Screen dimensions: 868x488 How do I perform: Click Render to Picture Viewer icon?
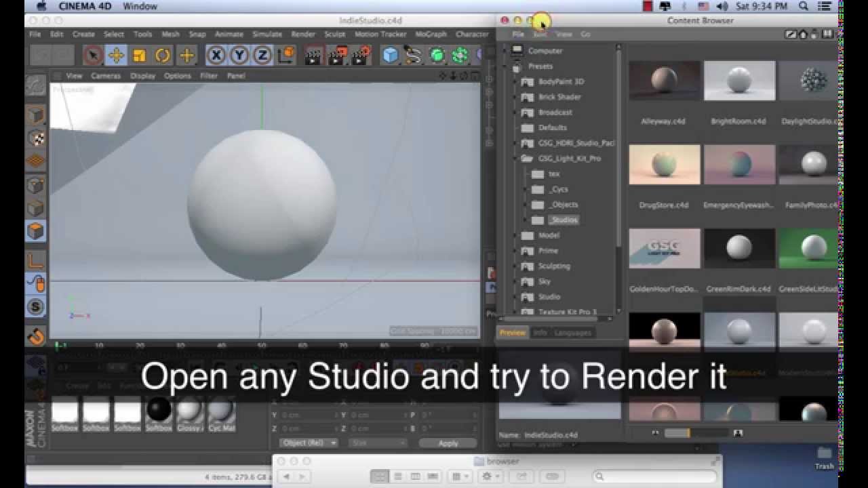(x=338, y=55)
